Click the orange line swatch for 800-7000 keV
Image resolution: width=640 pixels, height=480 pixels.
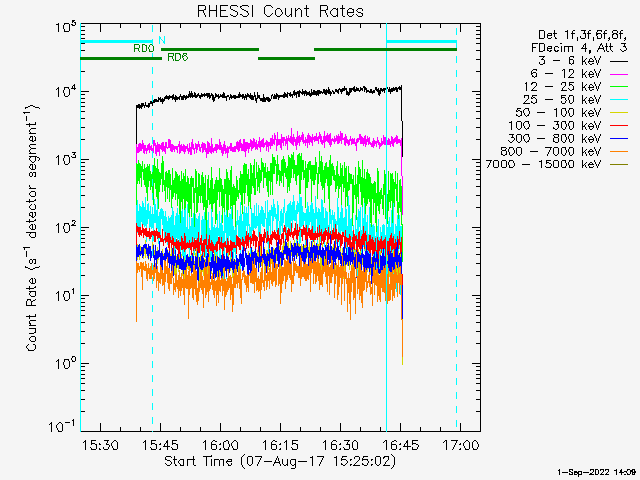point(619,152)
